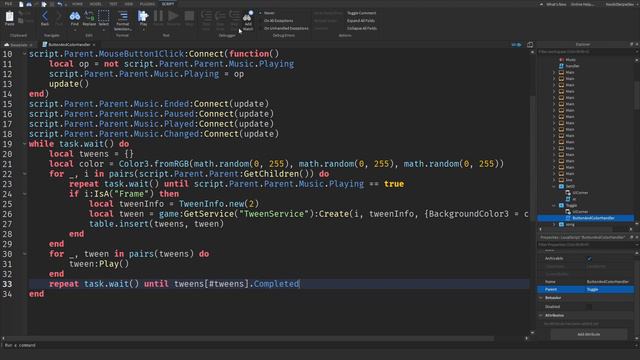Collapse the Attributes section in Properties
This screenshot has width=640, height=360.
pos(541,315)
